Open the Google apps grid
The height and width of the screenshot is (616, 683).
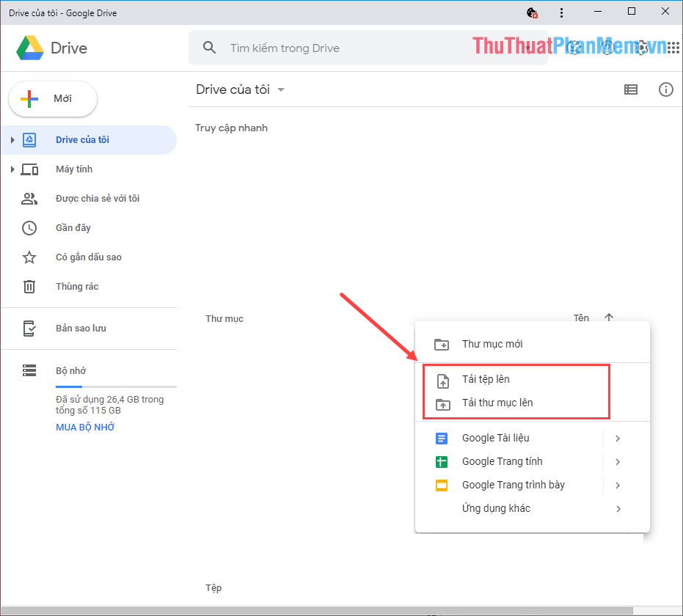tap(673, 48)
